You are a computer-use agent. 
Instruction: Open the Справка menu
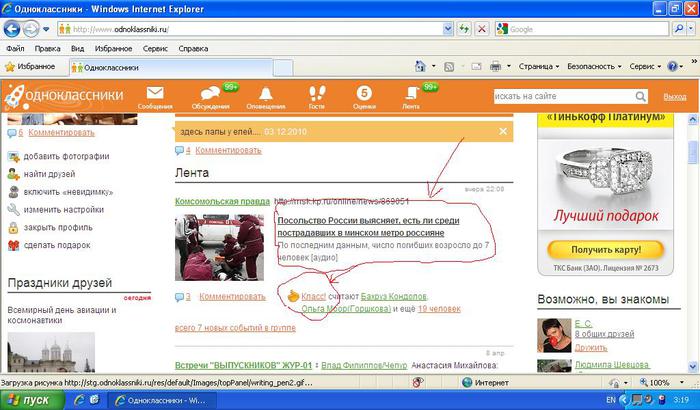point(194,47)
